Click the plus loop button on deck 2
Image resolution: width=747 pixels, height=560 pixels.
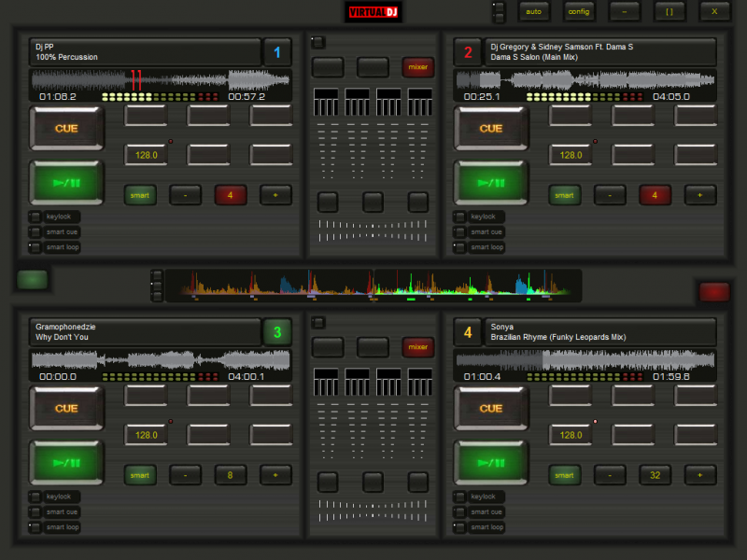(x=699, y=195)
